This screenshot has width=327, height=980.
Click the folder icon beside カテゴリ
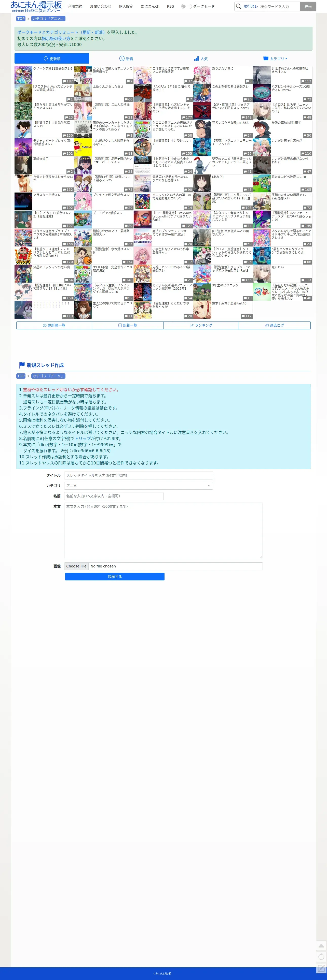(x=266, y=58)
